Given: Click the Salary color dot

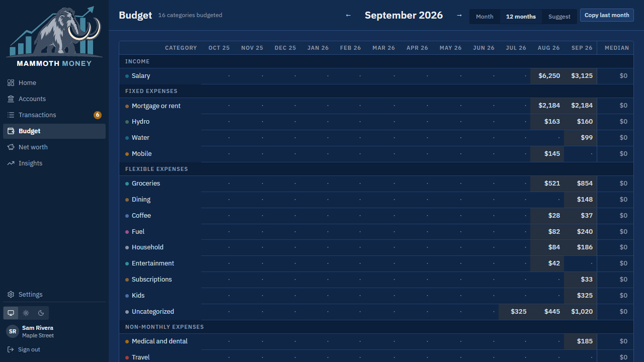Looking at the screenshot, I should coord(127,76).
